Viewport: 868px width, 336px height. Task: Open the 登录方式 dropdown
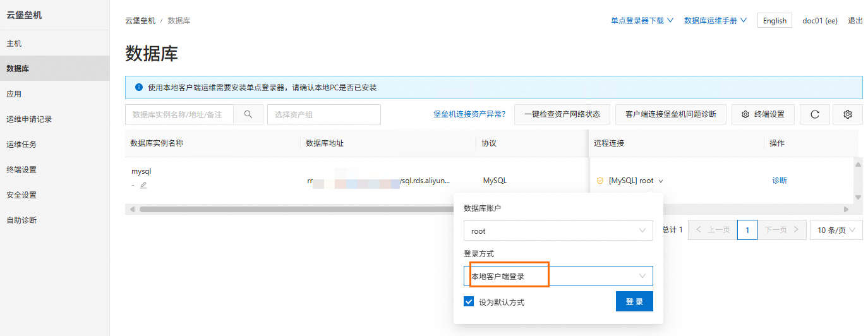[x=558, y=276]
